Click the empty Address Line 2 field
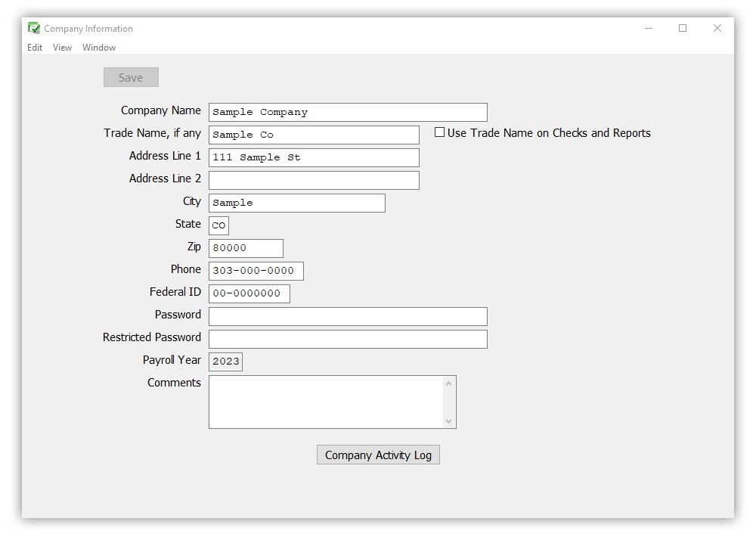The height and width of the screenshot is (534, 756). point(313,180)
